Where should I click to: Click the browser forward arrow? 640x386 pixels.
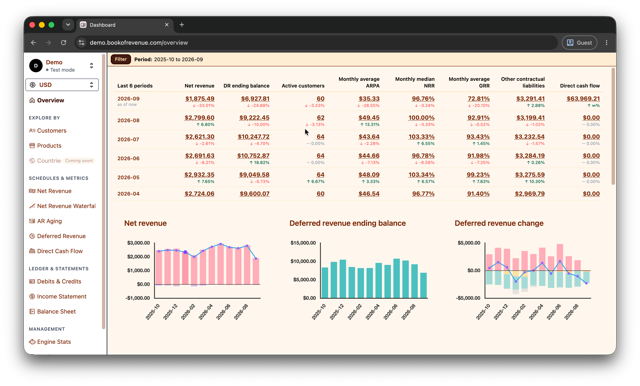click(48, 42)
